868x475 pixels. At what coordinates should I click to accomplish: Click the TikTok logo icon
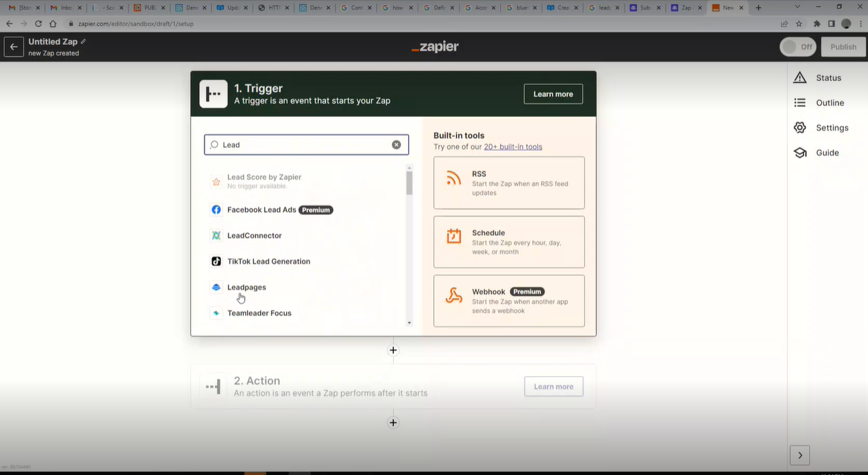216,261
